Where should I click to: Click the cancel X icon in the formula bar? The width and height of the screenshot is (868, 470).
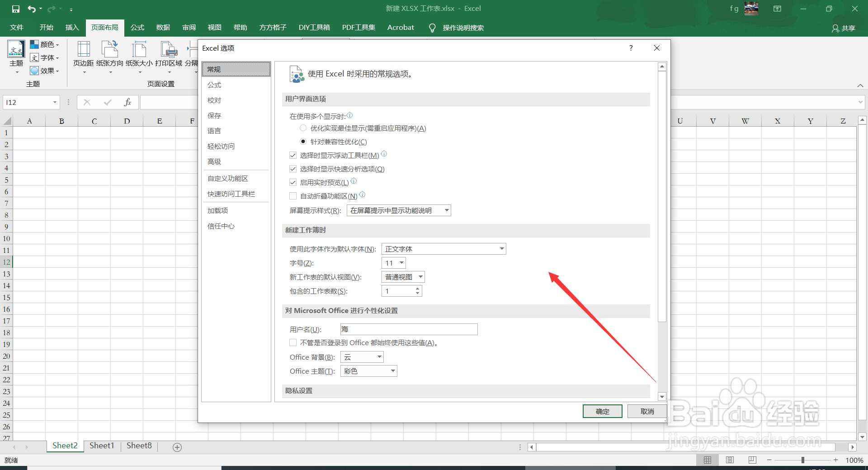87,102
